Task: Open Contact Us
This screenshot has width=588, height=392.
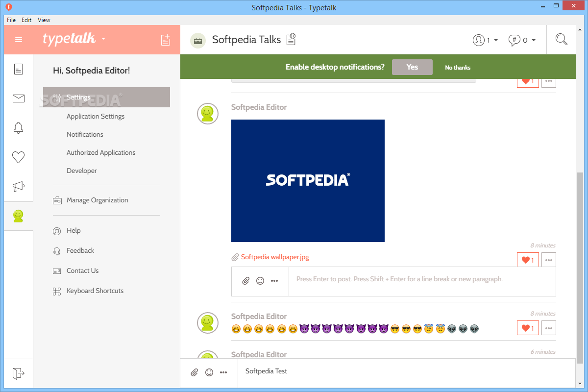Action: tap(82, 270)
